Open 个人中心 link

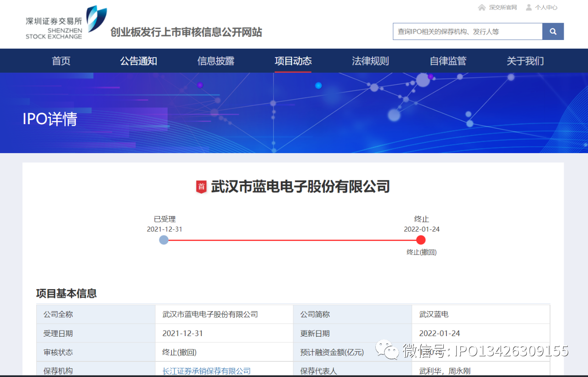[546, 7]
